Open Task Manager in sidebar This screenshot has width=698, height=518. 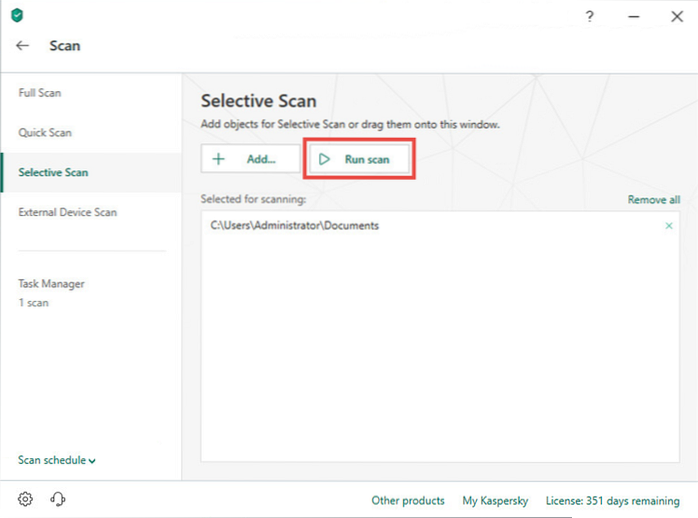click(x=51, y=283)
